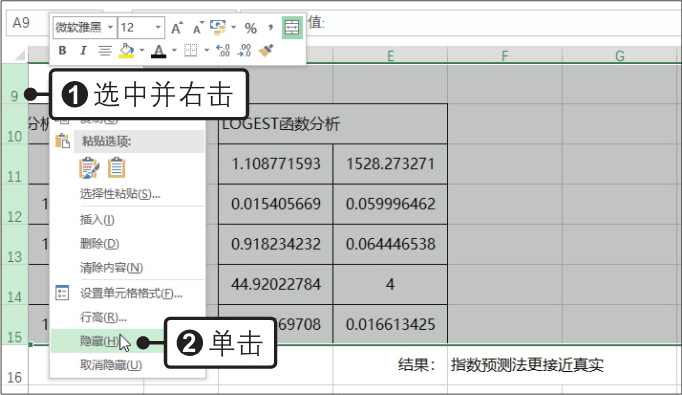The image size is (682, 395).
Task: Select cell with 1.108771593
Action: coord(276,164)
